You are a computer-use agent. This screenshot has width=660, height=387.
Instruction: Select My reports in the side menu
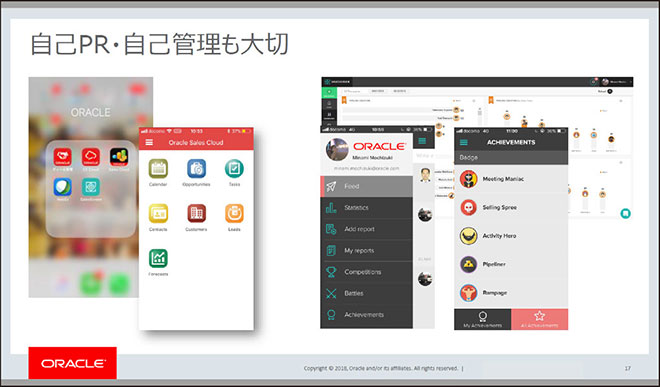click(x=367, y=251)
